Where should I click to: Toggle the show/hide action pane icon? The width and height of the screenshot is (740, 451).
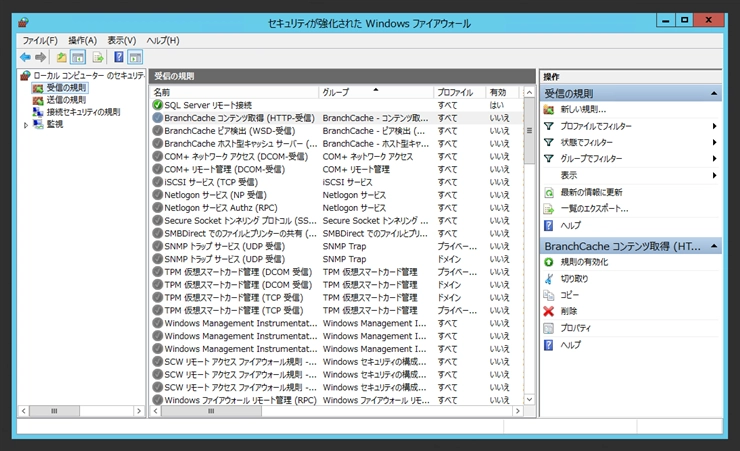pyautogui.click(x=135, y=58)
